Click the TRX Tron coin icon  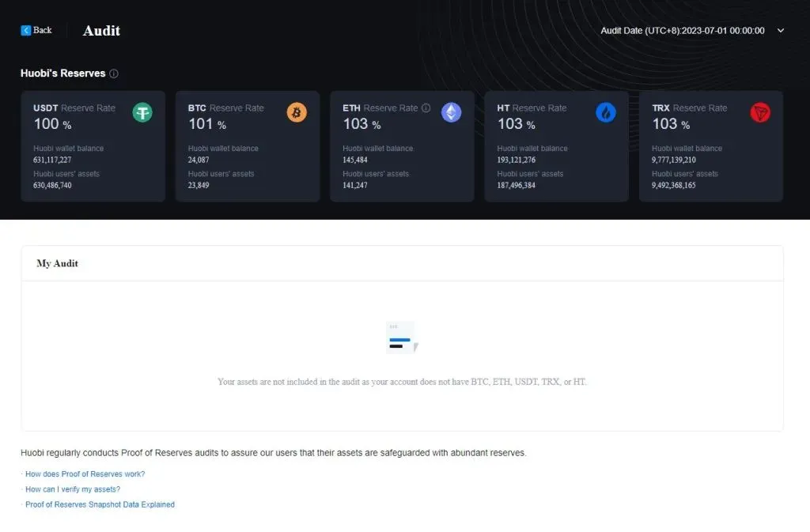760,112
